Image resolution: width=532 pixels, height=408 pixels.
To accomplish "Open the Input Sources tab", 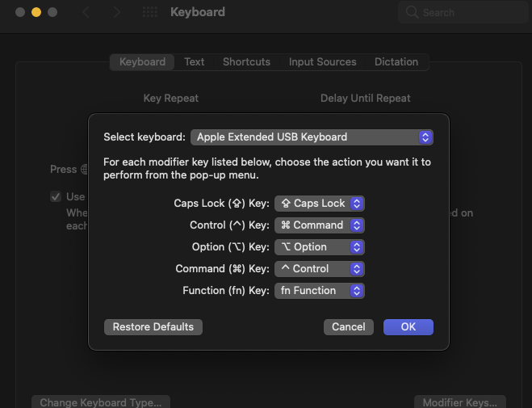I will coord(322,62).
